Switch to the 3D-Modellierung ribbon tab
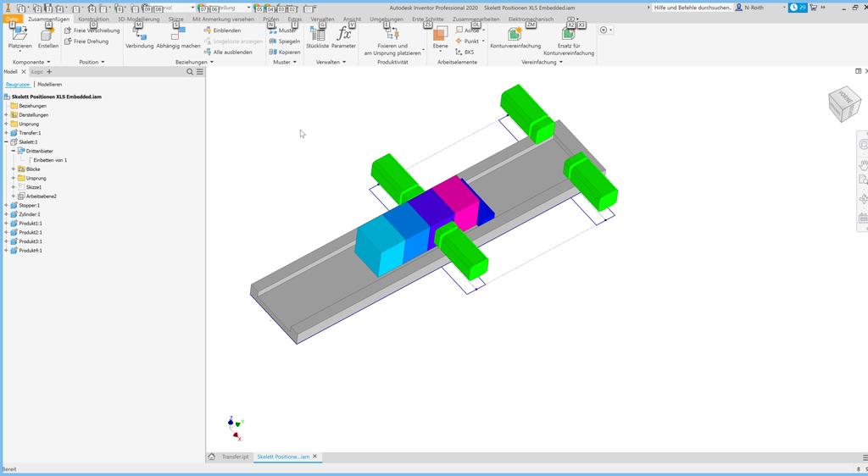This screenshot has width=868, height=476. pyautogui.click(x=138, y=19)
